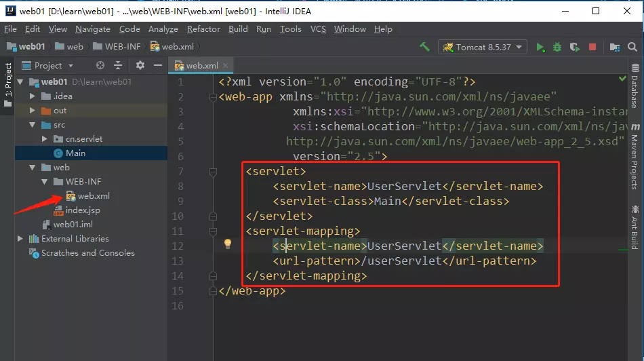Run with Coverage shield icon
This screenshot has height=361, width=644.
(575, 47)
